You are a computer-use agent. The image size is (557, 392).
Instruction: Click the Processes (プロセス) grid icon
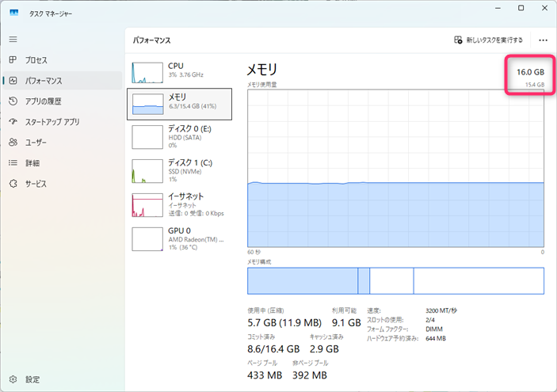tap(13, 60)
